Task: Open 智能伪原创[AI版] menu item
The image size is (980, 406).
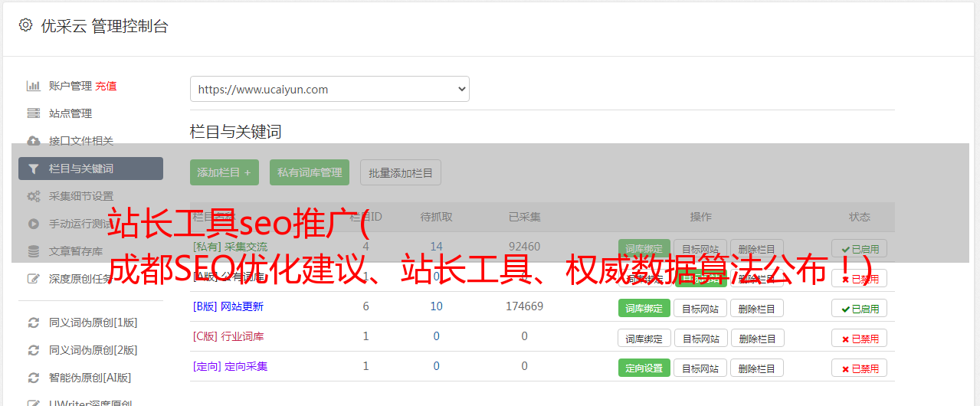Action: (90, 378)
